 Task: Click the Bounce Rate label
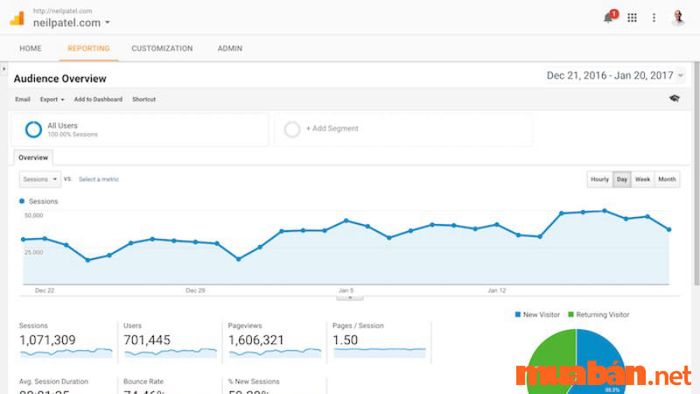[x=143, y=382]
